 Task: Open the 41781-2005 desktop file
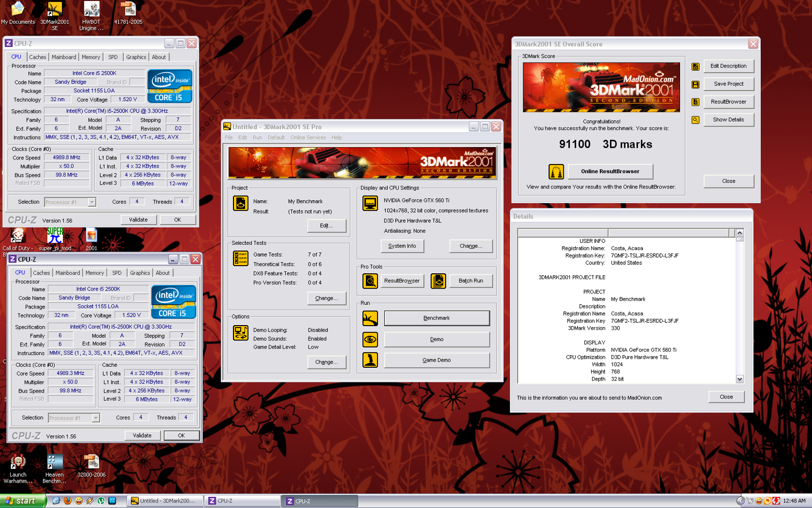(x=128, y=13)
